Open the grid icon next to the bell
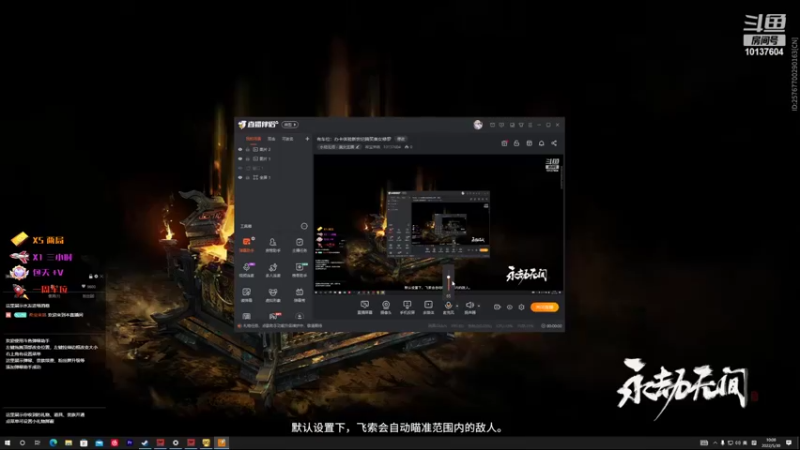This screenshot has height=450, width=800. (x=529, y=143)
